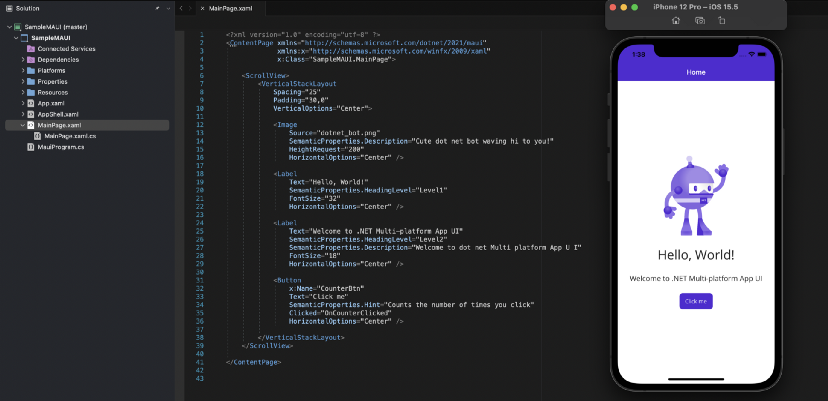
Task: Place cursor on Padding="30,0" attribute
Action: (x=301, y=100)
